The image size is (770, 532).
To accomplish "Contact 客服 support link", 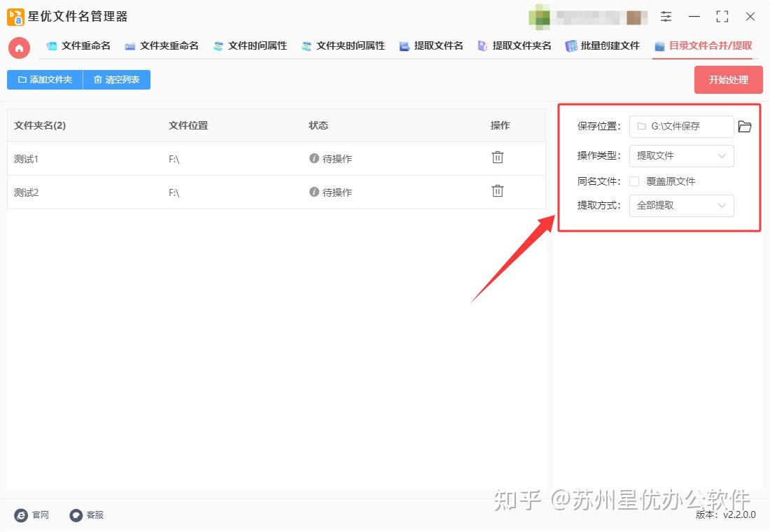I will pos(87,514).
